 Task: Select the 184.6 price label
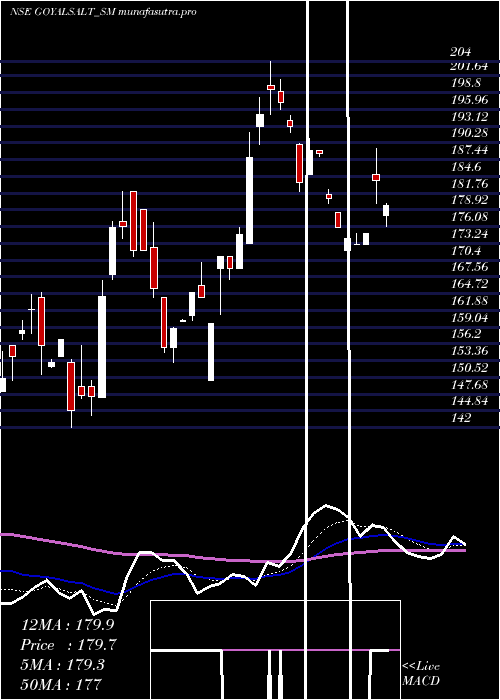[x=466, y=167]
